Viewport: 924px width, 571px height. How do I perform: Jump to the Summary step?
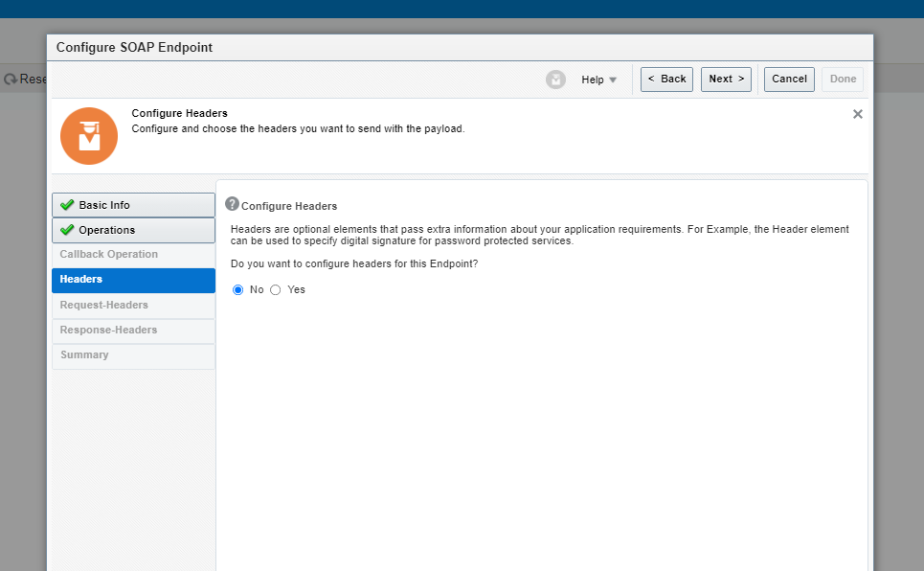pyautogui.click(x=133, y=355)
